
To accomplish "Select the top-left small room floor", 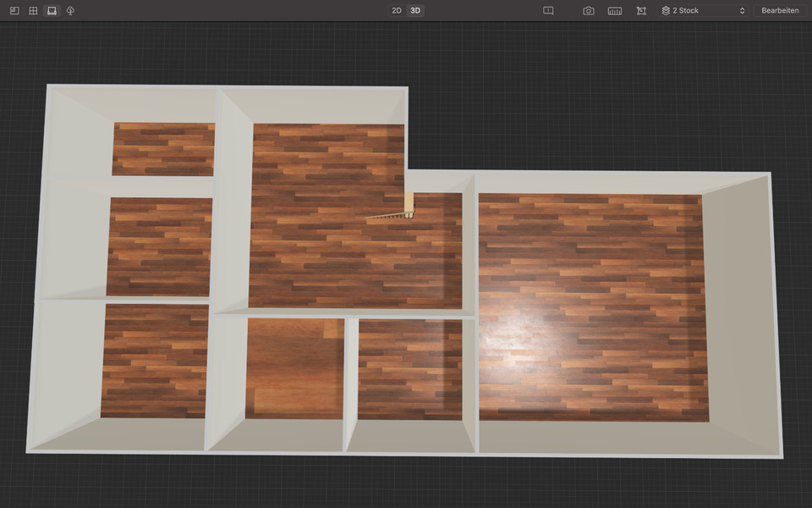I will tap(163, 149).
